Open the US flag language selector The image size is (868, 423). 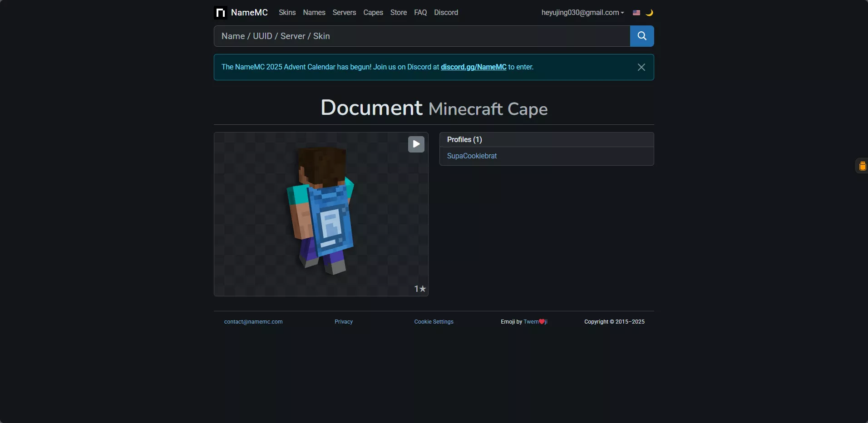(636, 13)
